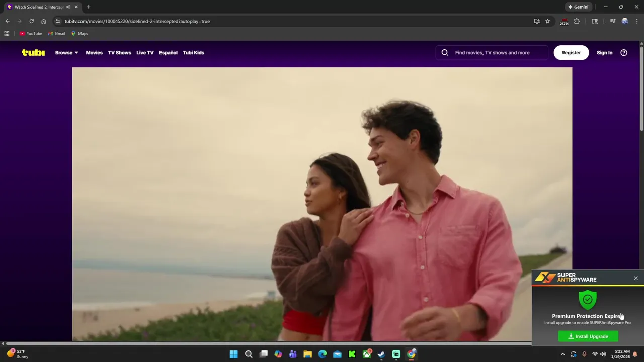Go back in browser history

(7, 21)
